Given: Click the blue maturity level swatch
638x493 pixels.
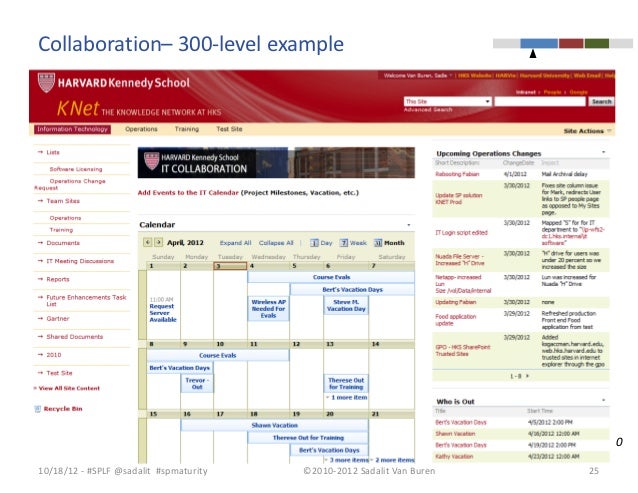Looking at the screenshot, I should point(539,44).
